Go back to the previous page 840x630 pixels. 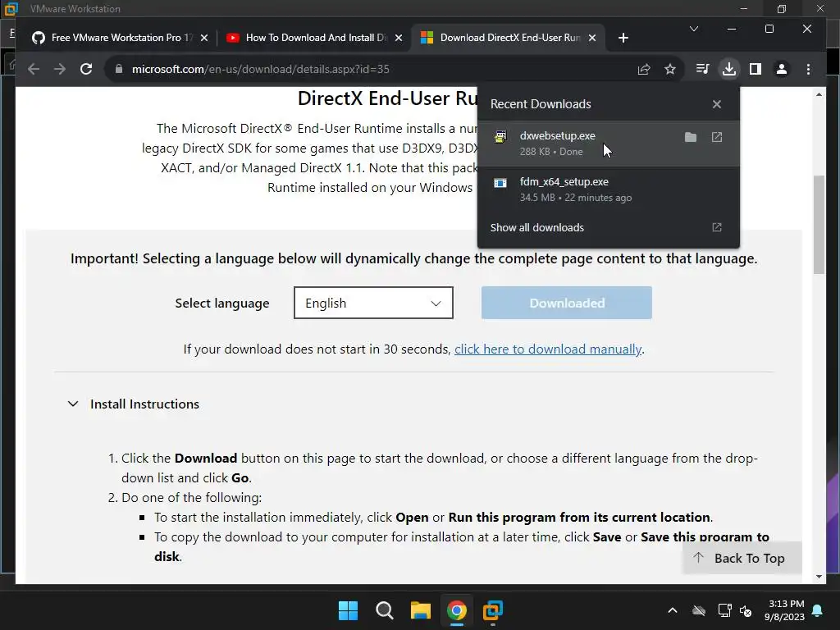pos(33,69)
